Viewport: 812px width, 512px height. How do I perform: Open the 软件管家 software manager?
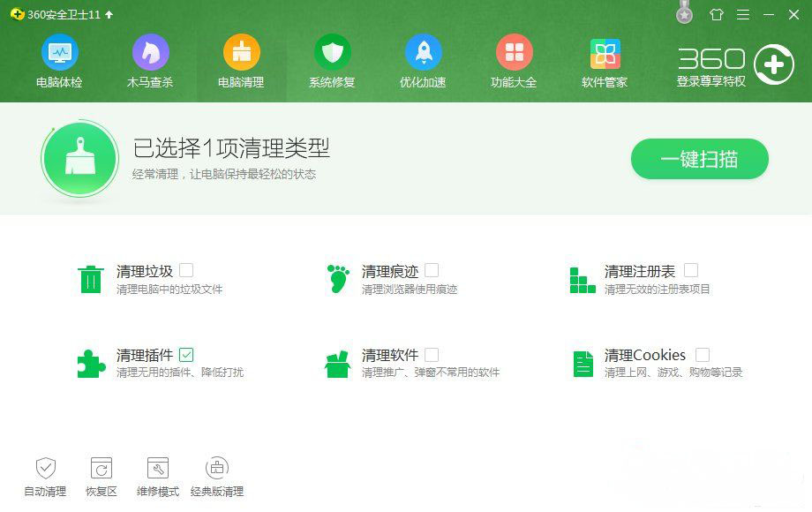coord(605,59)
